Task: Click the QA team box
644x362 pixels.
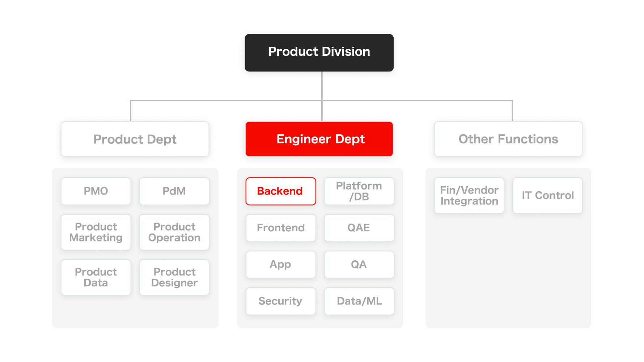Action: (359, 264)
